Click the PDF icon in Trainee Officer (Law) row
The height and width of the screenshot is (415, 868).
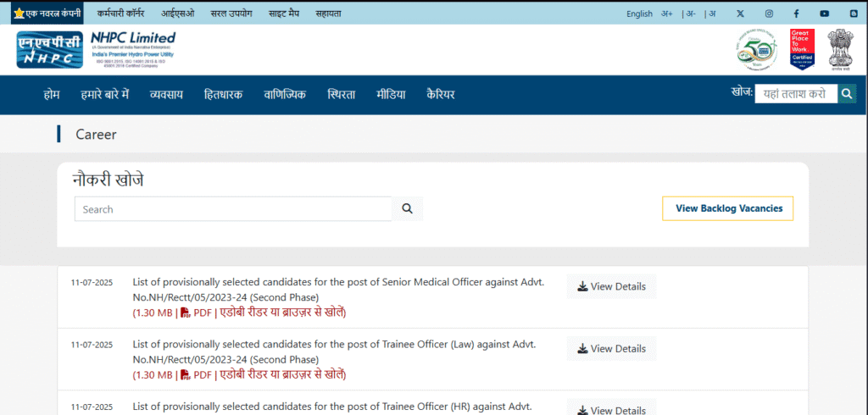[x=186, y=375]
